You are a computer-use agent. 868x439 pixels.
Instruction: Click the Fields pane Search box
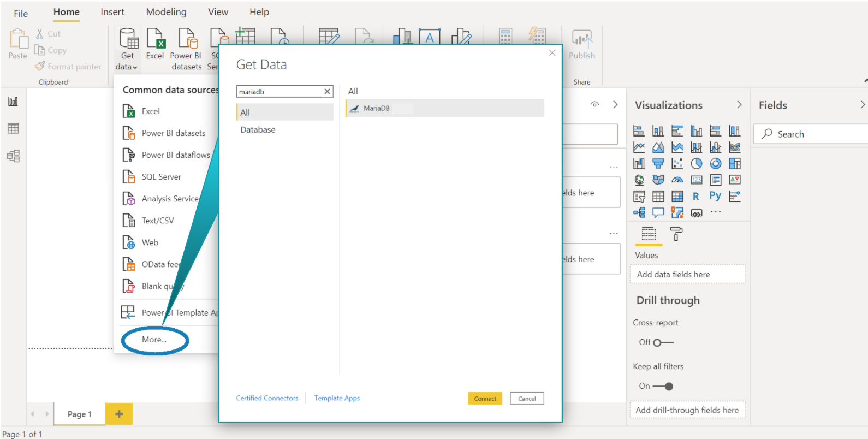point(811,134)
